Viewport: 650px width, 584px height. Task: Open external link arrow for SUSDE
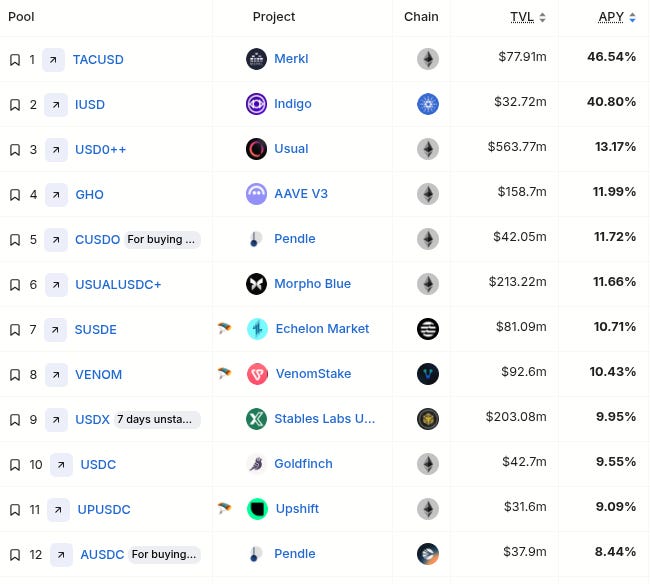[x=56, y=330]
